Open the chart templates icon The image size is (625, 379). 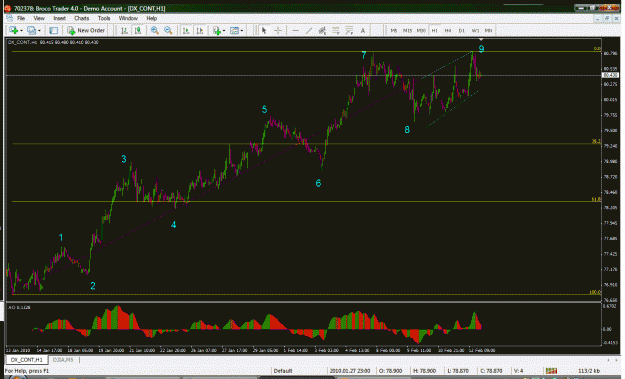coord(234,30)
